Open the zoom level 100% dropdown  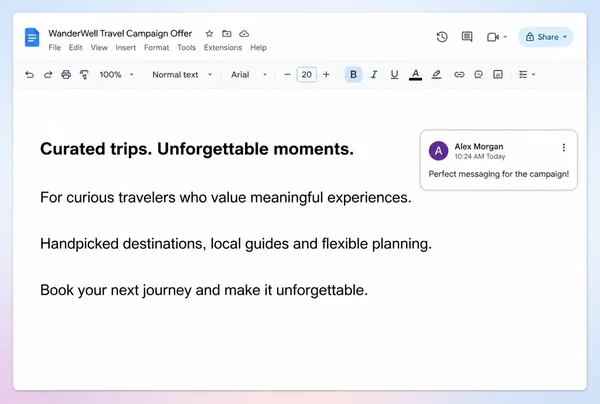(116, 75)
